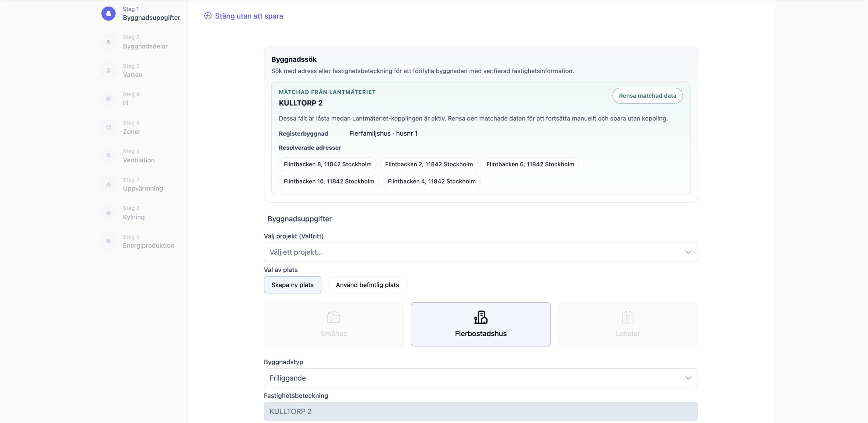
Task: Switch to the Zoner step
Action: point(132,132)
